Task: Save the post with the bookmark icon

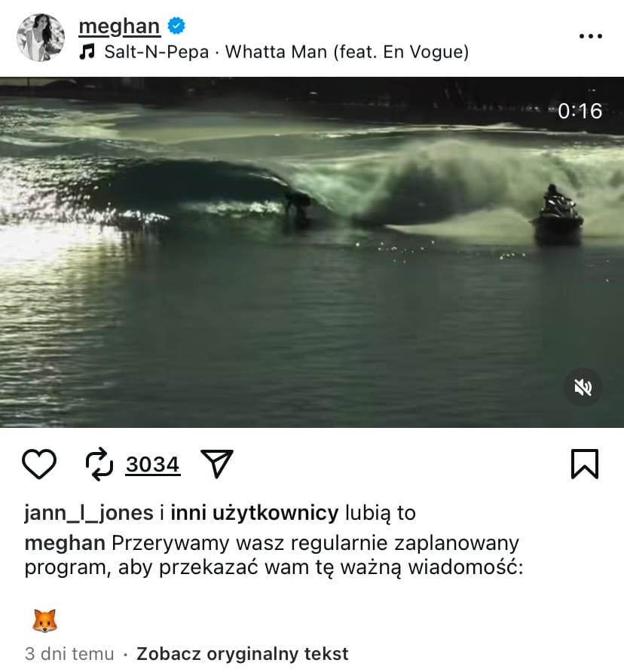Action: tap(585, 464)
